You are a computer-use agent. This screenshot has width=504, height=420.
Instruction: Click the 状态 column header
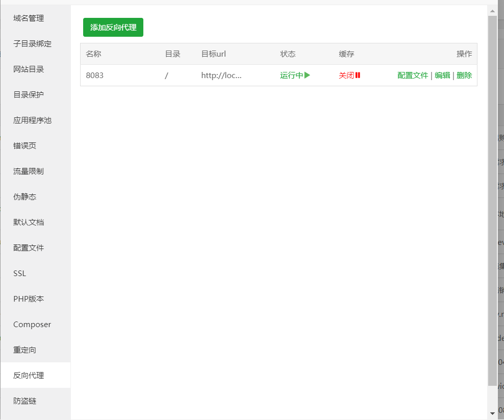coord(288,54)
